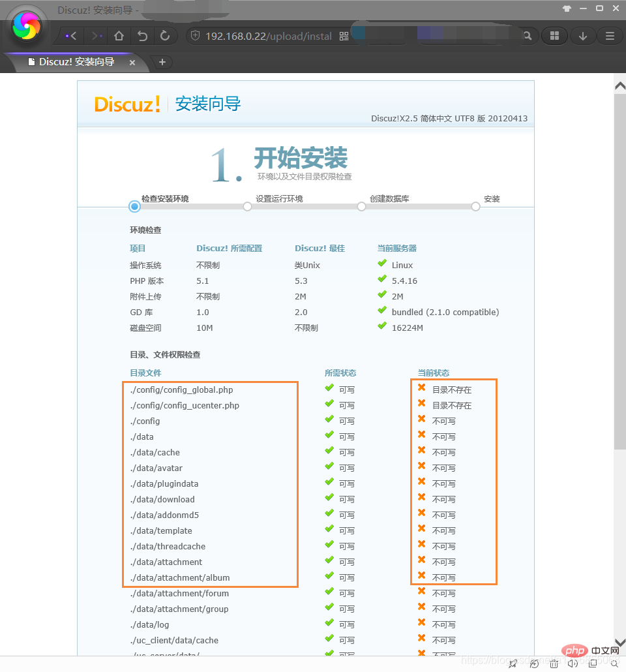Click the ./data/attachment/forum directory entry
Viewport: 626px width, 672px height.
pyautogui.click(x=179, y=594)
